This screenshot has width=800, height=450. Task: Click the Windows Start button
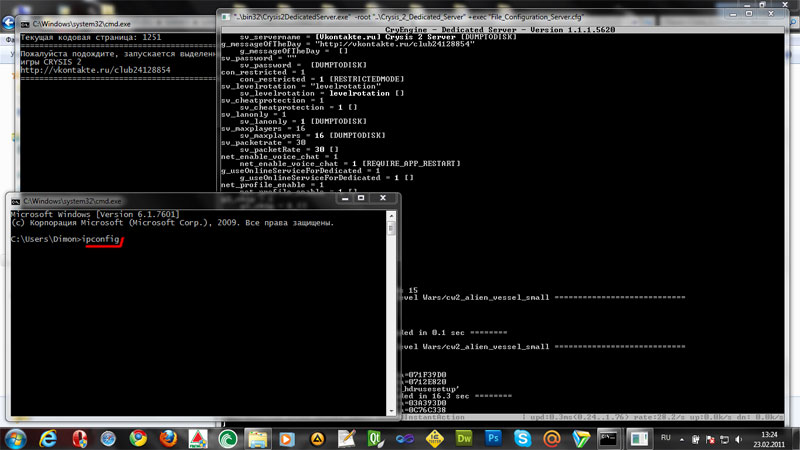click(x=15, y=437)
